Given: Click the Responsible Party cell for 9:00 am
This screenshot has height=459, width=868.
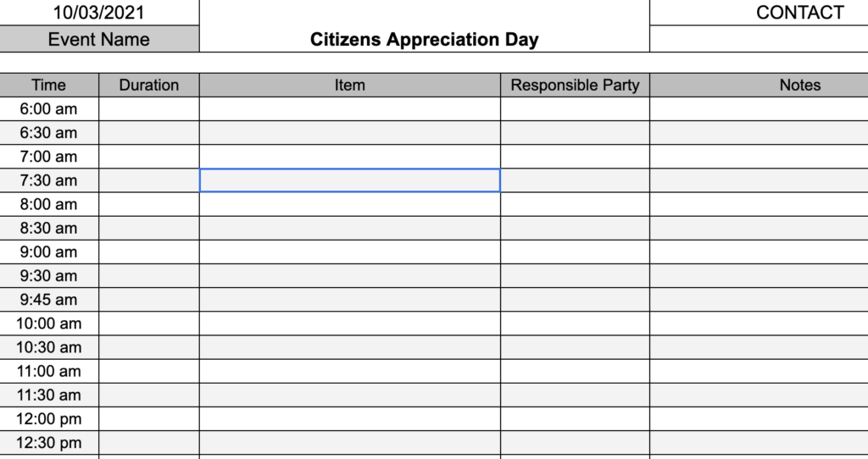Looking at the screenshot, I should 576,252.
